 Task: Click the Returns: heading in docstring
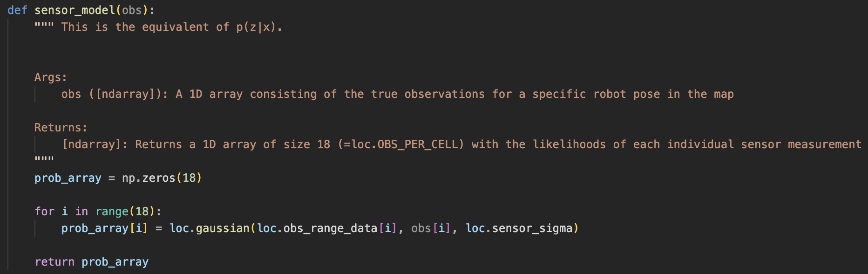pos(61,128)
